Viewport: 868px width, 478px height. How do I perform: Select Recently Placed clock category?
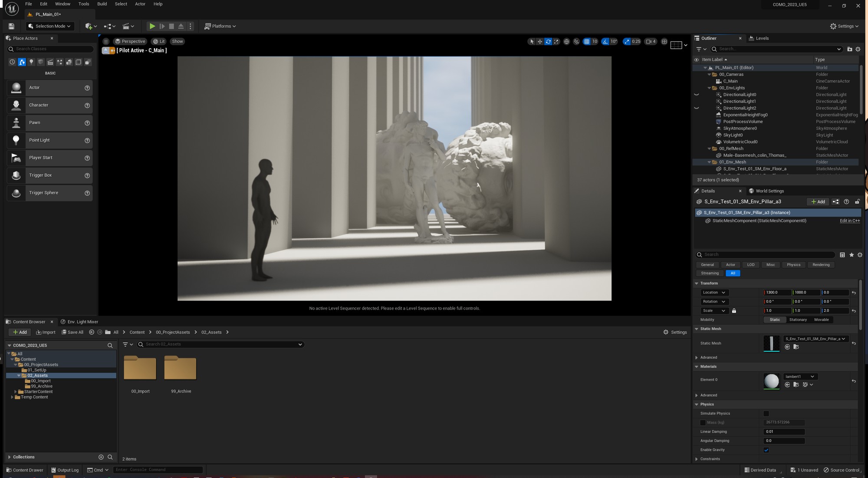(x=12, y=62)
